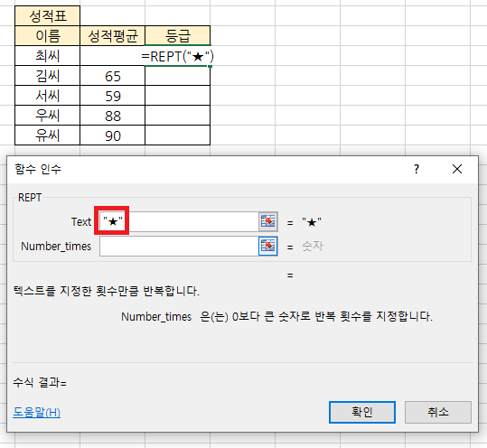487x448 pixels.
Task: Open the 도움말(H) help link
Action: [37, 412]
